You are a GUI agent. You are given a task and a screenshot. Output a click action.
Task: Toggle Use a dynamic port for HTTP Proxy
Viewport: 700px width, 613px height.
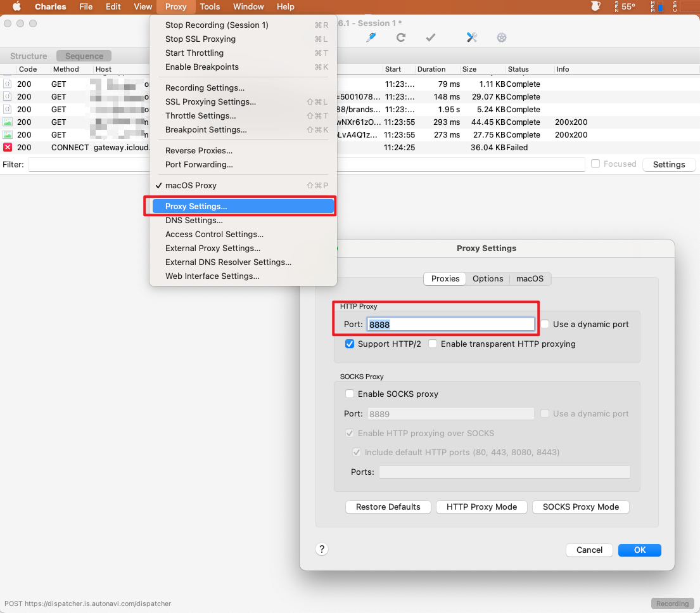click(545, 324)
